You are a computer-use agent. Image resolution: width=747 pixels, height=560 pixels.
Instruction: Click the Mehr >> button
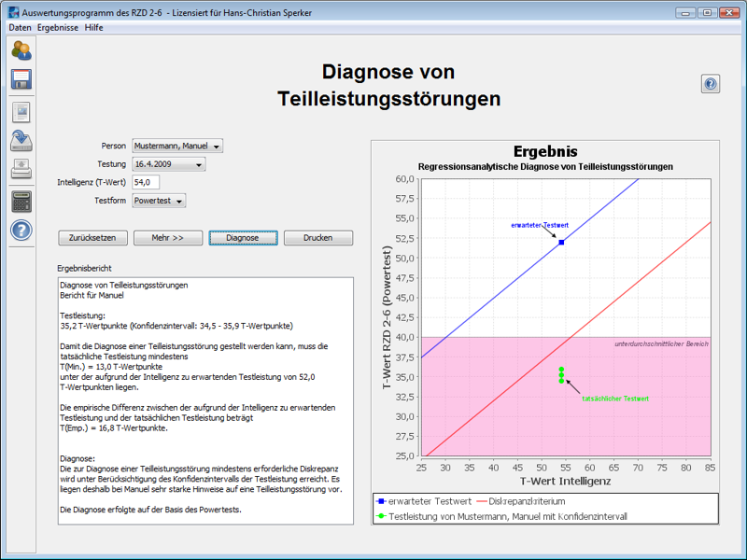(168, 238)
